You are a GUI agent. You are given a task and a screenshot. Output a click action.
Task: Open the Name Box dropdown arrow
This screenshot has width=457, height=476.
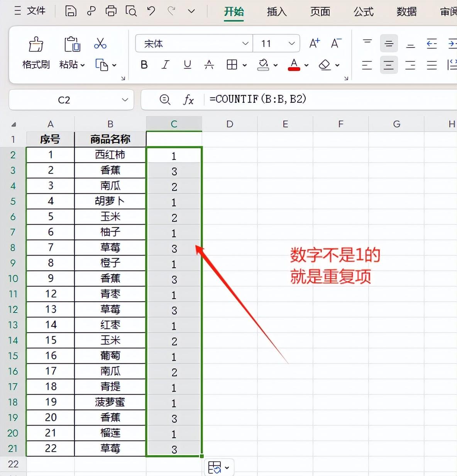(125, 100)
